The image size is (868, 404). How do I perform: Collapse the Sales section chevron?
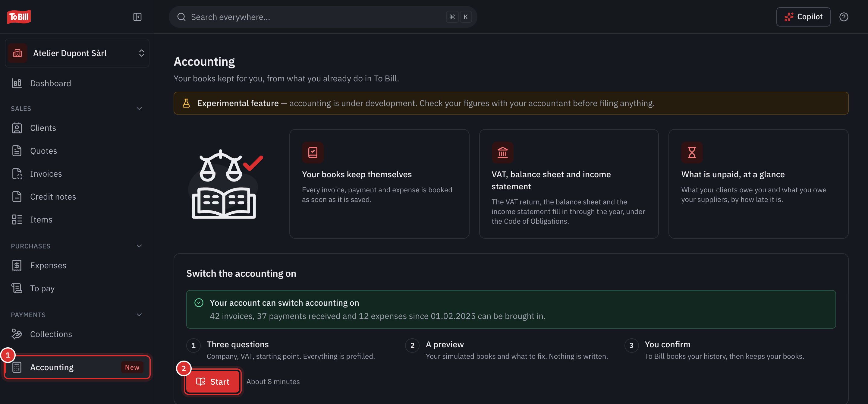[x=139, y=109]
